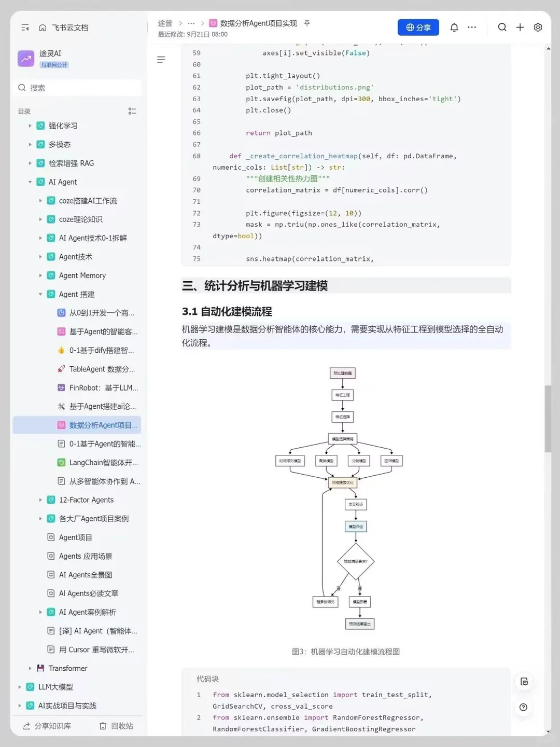Open 基于Agent搭建ai论... document

103,406
